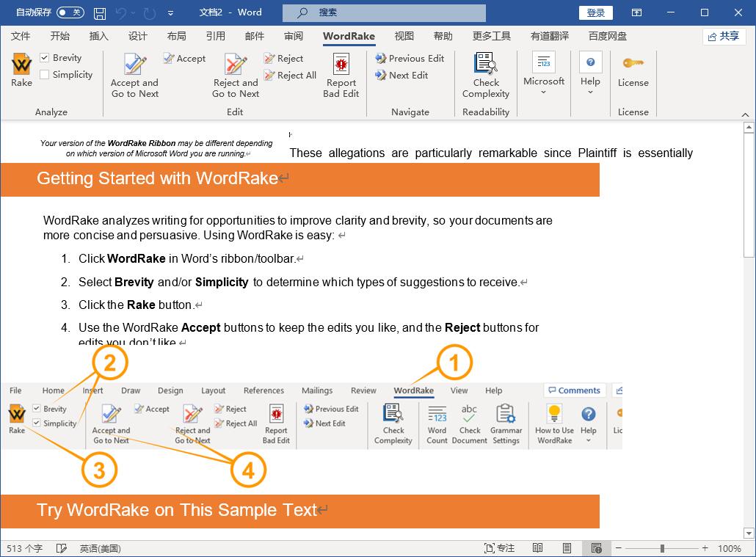The image size is (756, 557).
Task: Click the spelling check icon in the status bar
Action: point(61,548)
